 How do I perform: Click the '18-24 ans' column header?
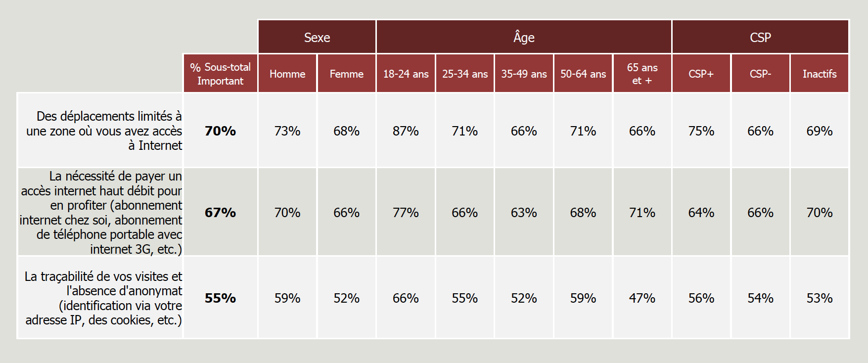[406, 74]
